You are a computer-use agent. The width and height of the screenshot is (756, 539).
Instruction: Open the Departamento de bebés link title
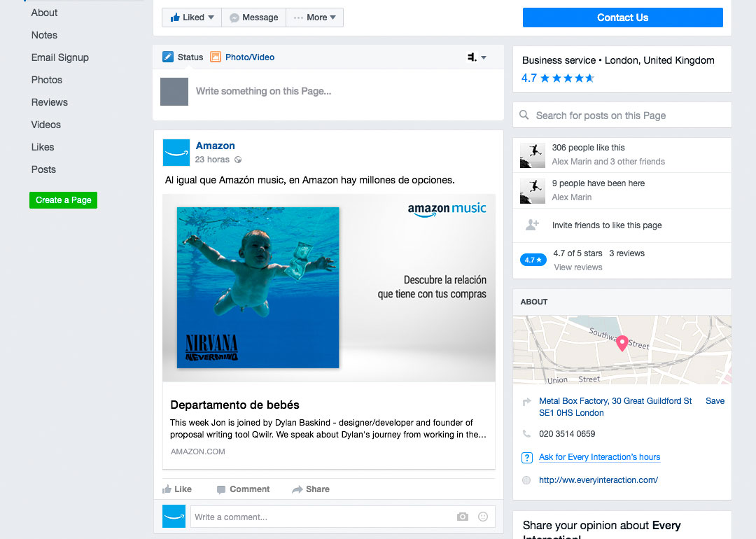pyautogui.click(x=234, y=405)
